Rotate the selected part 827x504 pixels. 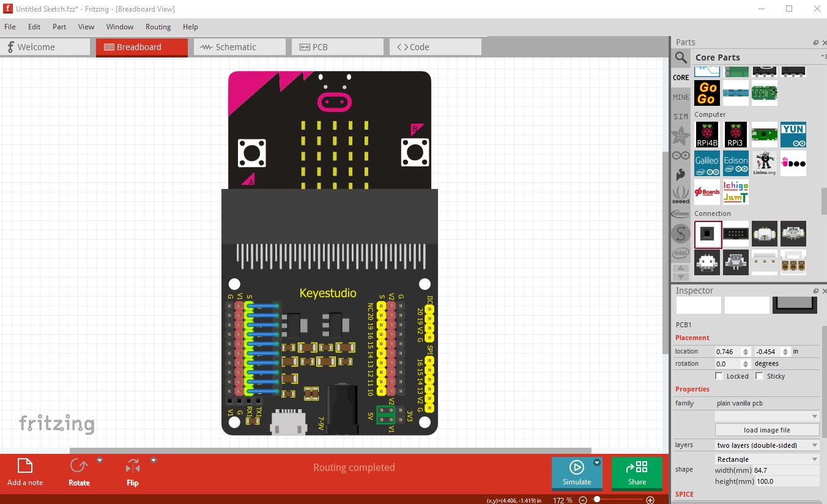coord(79,472)
